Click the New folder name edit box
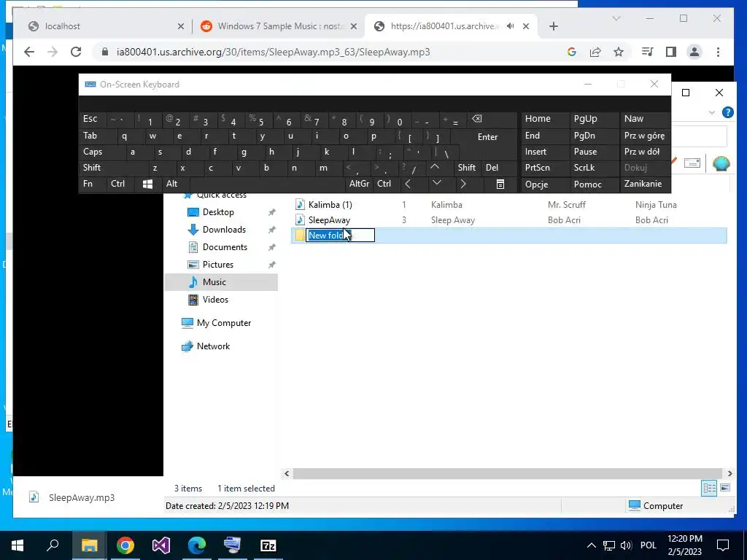This screenshot has width=747, height=560. click(340, 236)
